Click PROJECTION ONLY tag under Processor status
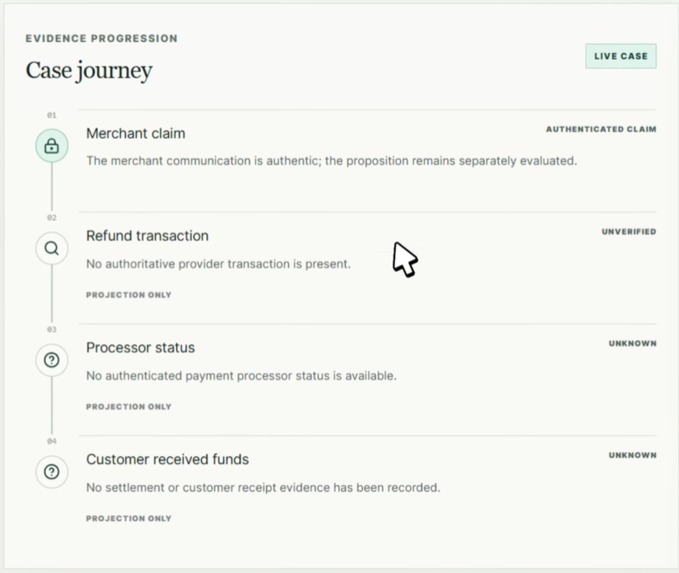Image resolution: width=679 pixels, height=573 pixels. 129,407
